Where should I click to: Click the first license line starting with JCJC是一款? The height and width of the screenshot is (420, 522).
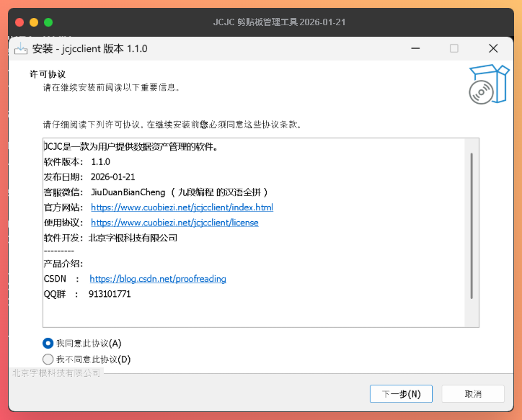click(x=130, y=147)
